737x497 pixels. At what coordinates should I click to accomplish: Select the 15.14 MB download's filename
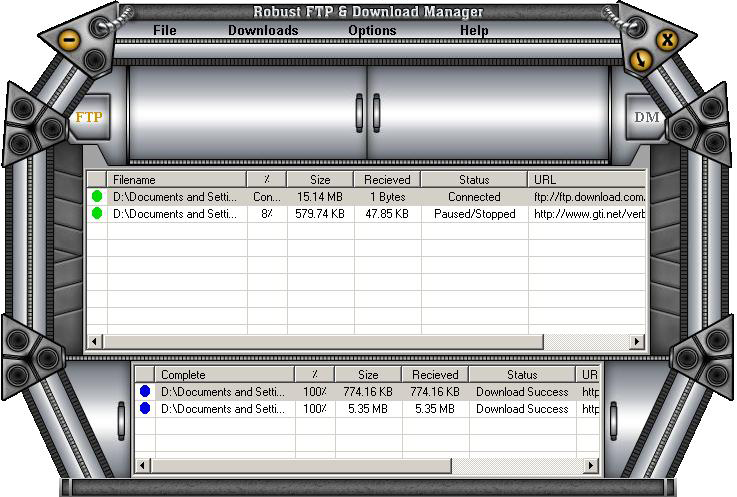pyautogui.click(x=175, y=197)
